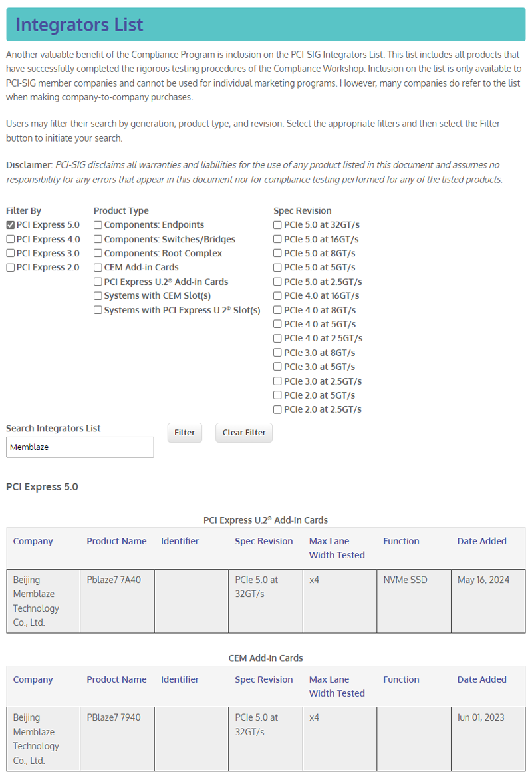Sort U.2 Add-in Cards table by Identifier

point(180,542)
